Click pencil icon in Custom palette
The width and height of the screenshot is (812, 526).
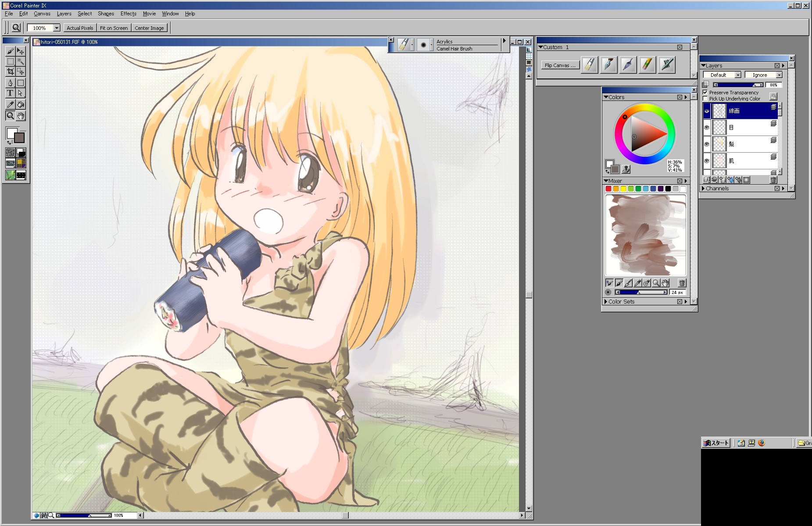pyautogui.click(x=647, y=65)
